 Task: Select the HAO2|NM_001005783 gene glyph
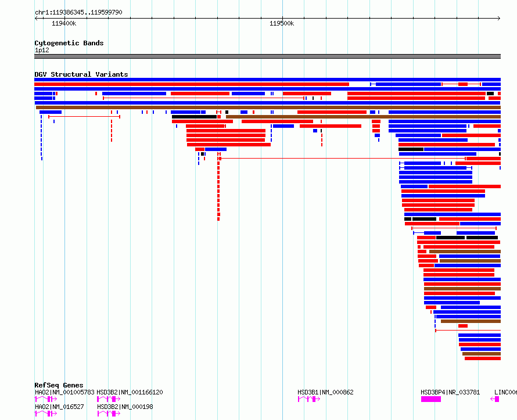[45, 399]
